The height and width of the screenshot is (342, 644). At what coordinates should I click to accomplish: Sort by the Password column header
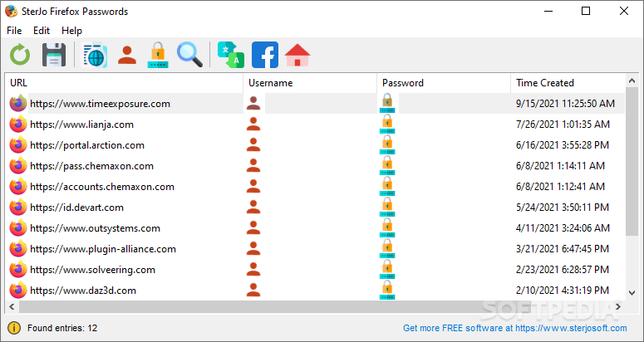click(x=444, y=83)
